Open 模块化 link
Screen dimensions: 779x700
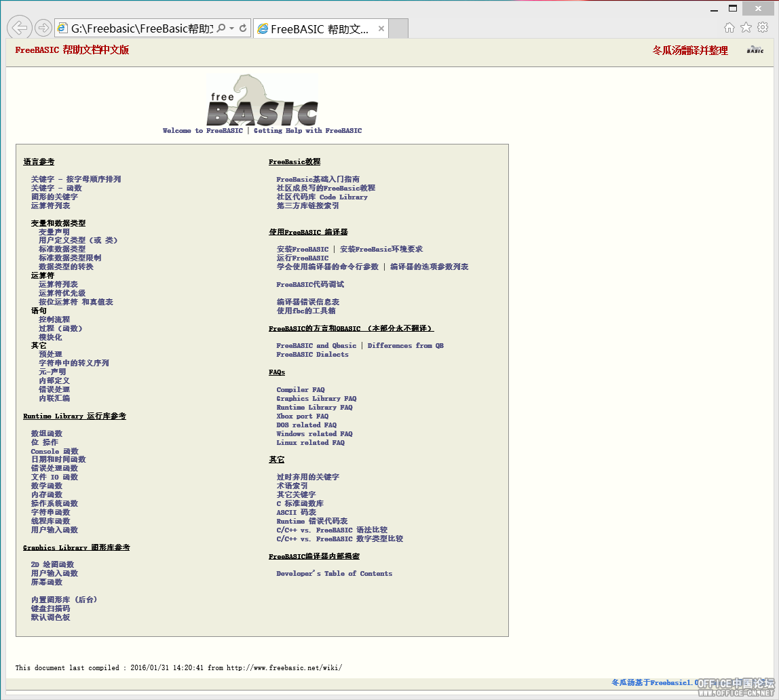[x=50, y=337]
